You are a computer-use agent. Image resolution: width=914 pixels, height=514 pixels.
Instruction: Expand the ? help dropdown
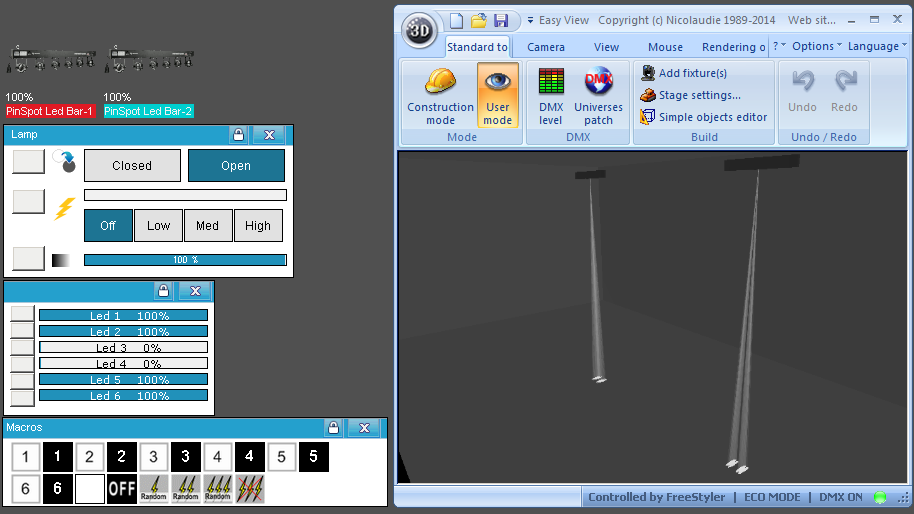(x=779, y=46)
